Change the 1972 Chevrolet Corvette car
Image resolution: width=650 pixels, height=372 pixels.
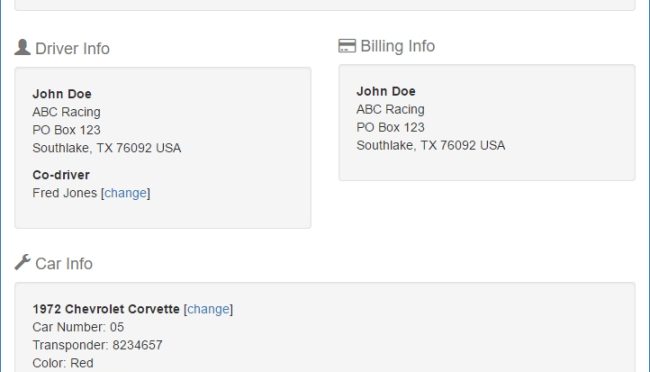coord(209,309)
